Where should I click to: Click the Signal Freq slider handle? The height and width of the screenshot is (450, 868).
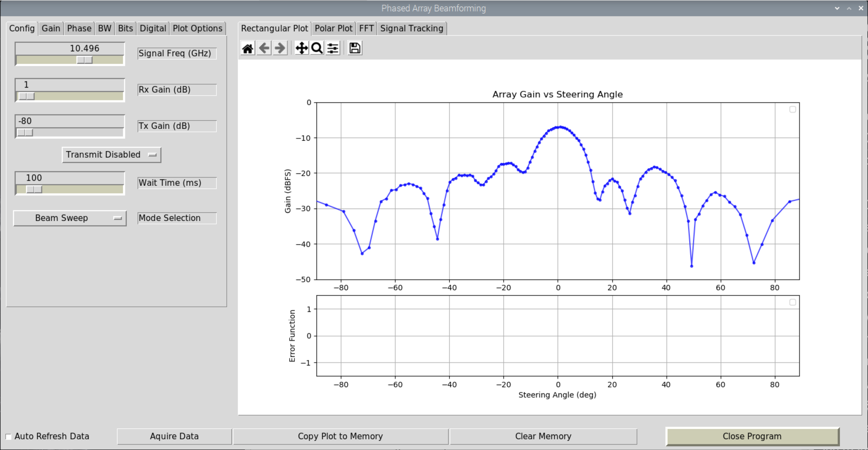[x=85, y=60]
